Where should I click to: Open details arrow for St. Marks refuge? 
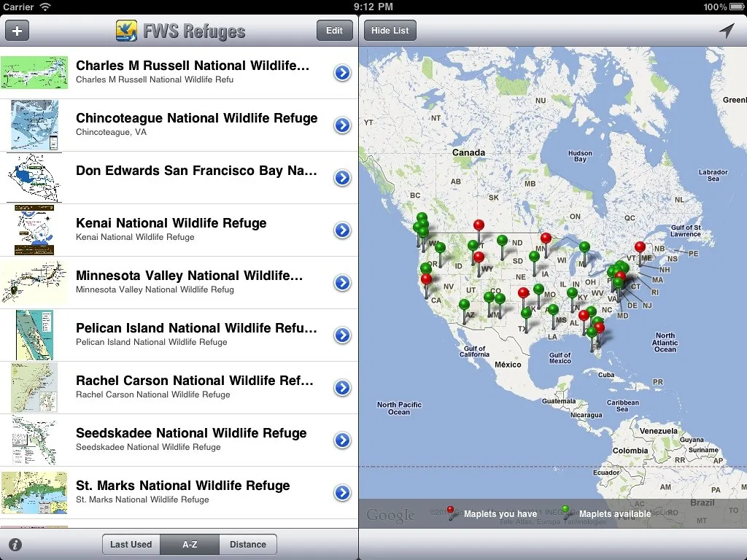342,492
